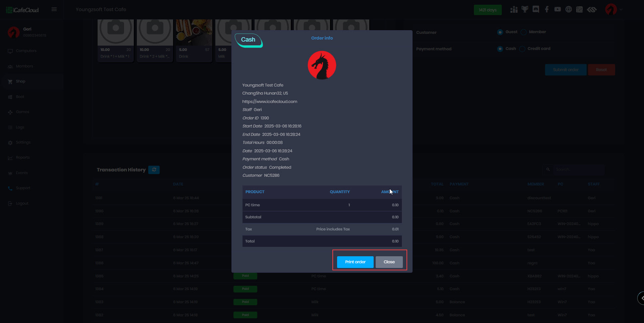
Task: Click the globe website icon
Action: [x=569, y=9]
